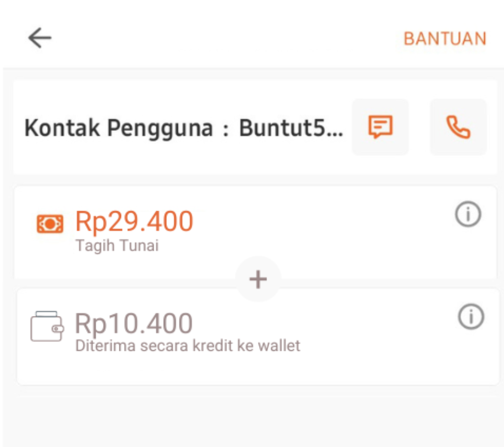Select the Rp10.400 wallet amount

click(134, 324)
